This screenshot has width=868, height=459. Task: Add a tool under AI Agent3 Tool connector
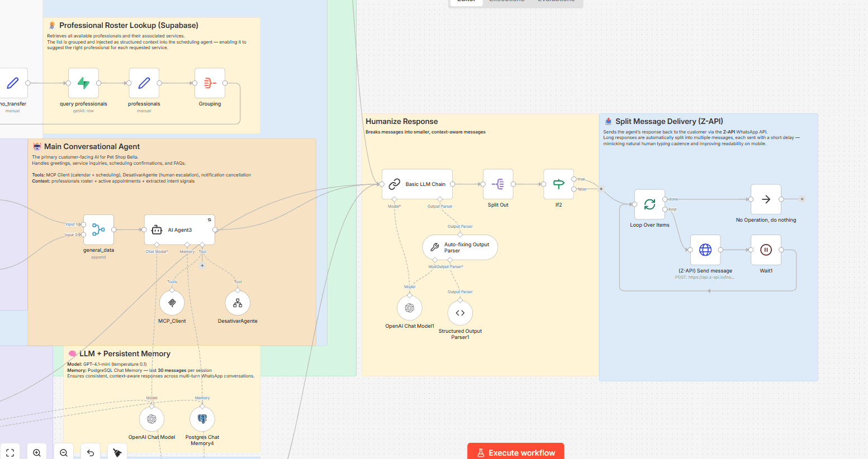pos(202,266)
